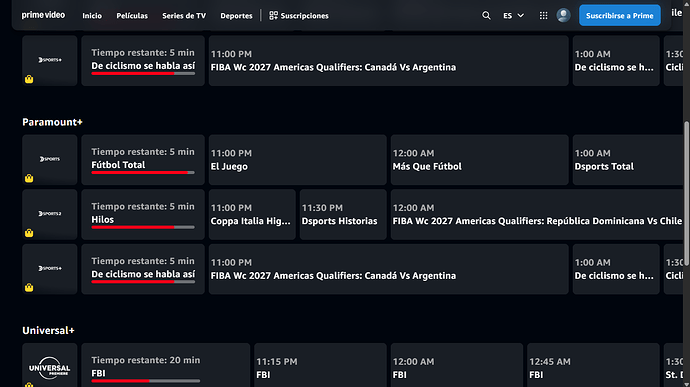Select the 12:00 AM FBI episode
The image size is (690, 387).
pyautogui.click(x=457, y=365)
